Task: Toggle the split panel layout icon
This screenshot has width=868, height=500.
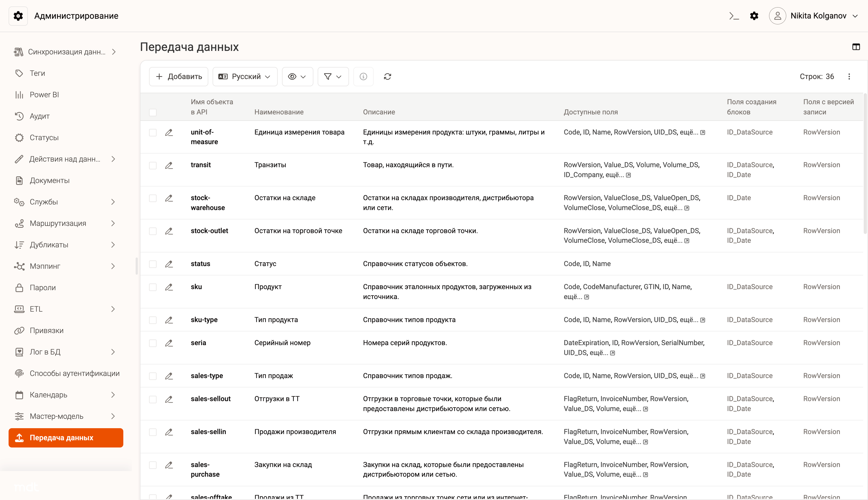Action: (x=856, y=47)
